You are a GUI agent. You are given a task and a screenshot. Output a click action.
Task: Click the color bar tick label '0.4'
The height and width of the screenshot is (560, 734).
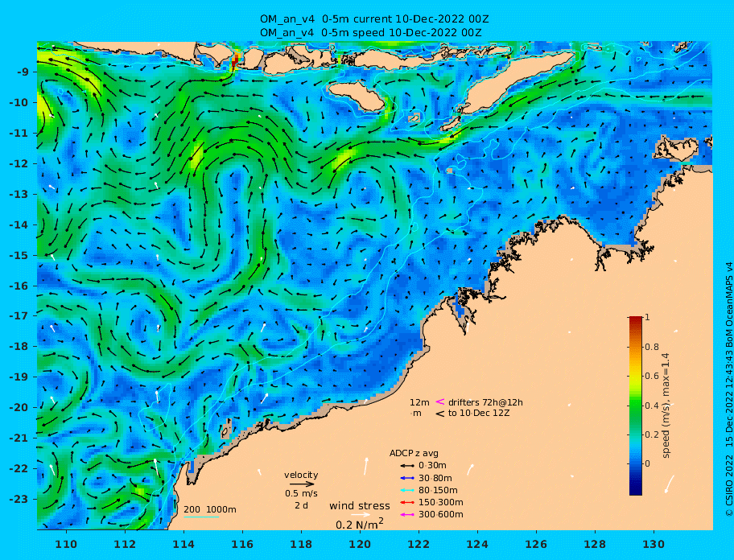pyautogui.click(x=652, y=406)
